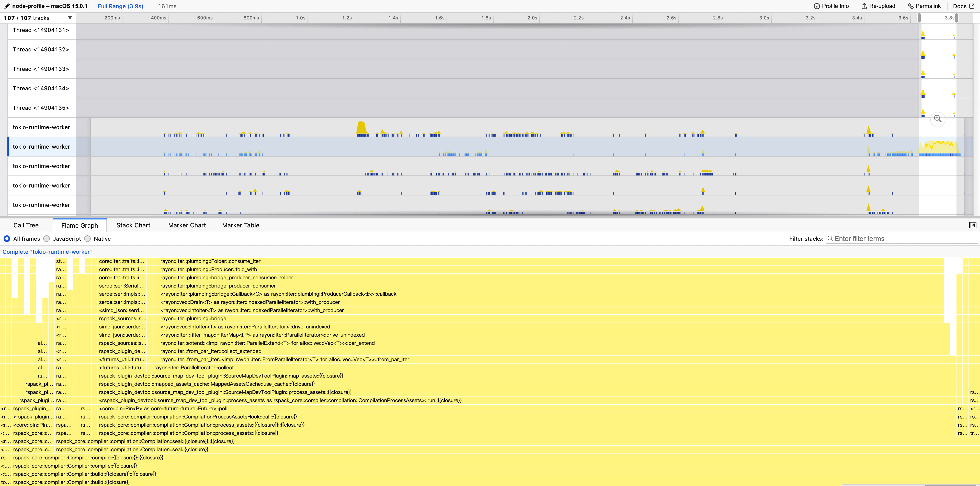Image resolution: width=980 pixels, height=486 pixels.
Task: Select the JavaScript radio button
Action: point(47,239)
